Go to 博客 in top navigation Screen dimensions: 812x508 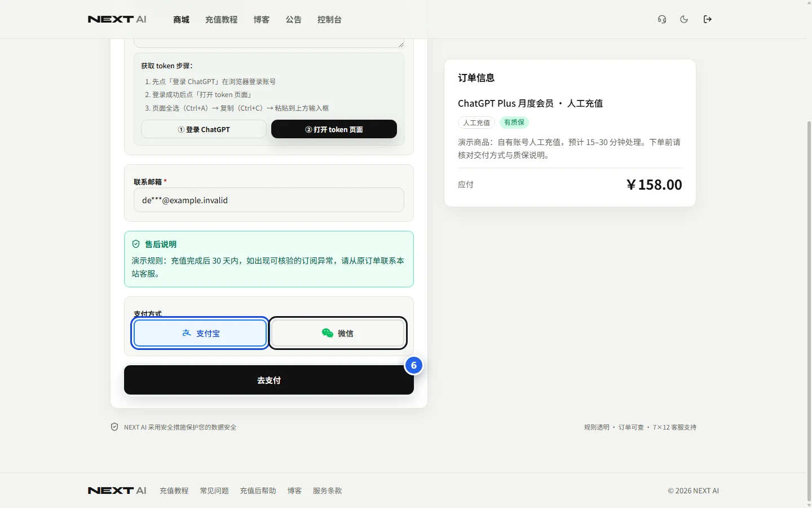click(x=261, y=20)
